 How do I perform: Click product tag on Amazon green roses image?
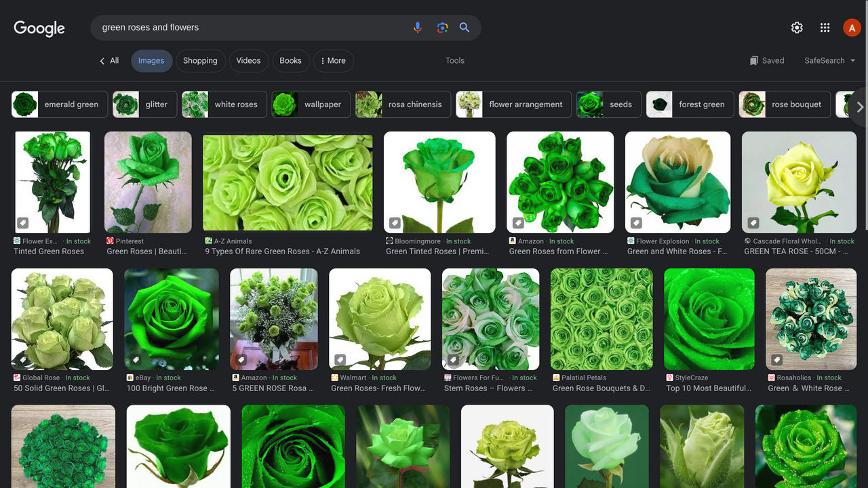click(x=518, y=223)
